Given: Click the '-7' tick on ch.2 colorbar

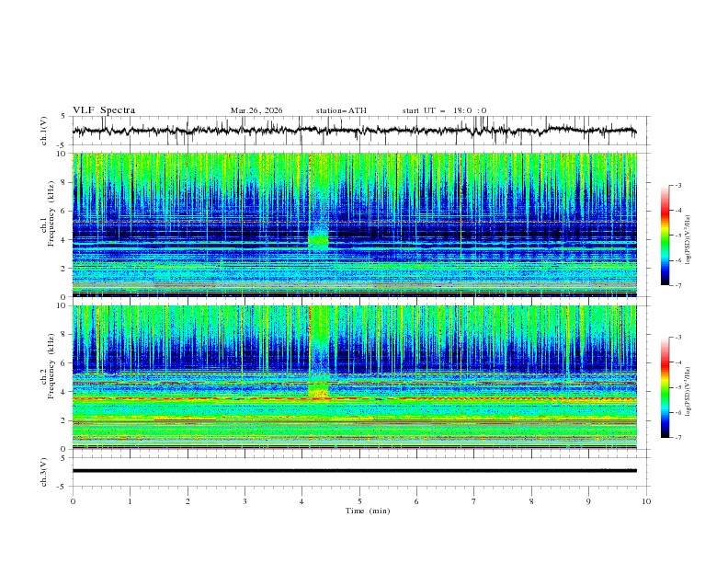Looking at the screenshot, I should point(677,438).
